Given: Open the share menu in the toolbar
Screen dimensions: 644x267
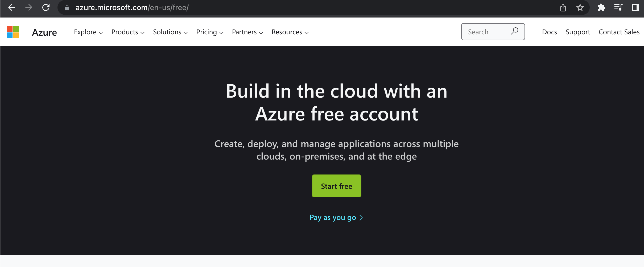Looking at the screenshot, I should [563, 7].
